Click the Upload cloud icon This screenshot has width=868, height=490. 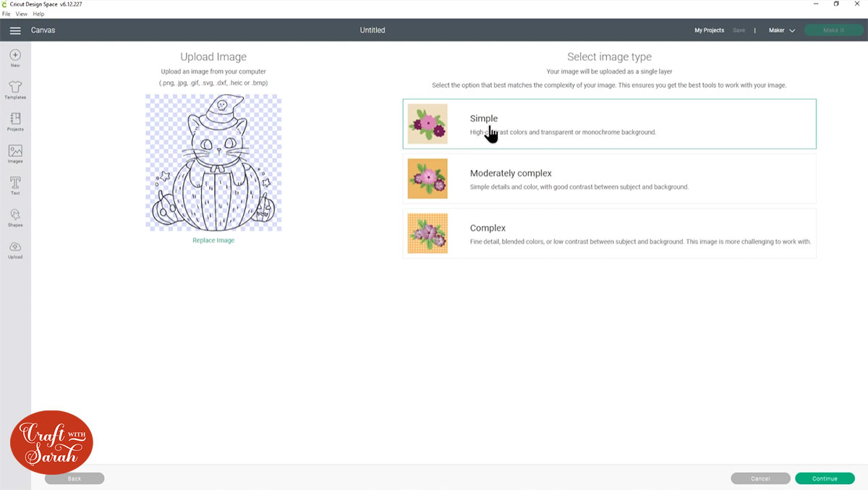pos(15,247)
